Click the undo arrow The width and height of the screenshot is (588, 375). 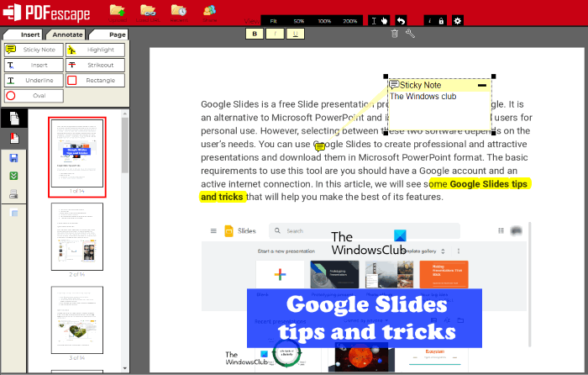(402, 21)
